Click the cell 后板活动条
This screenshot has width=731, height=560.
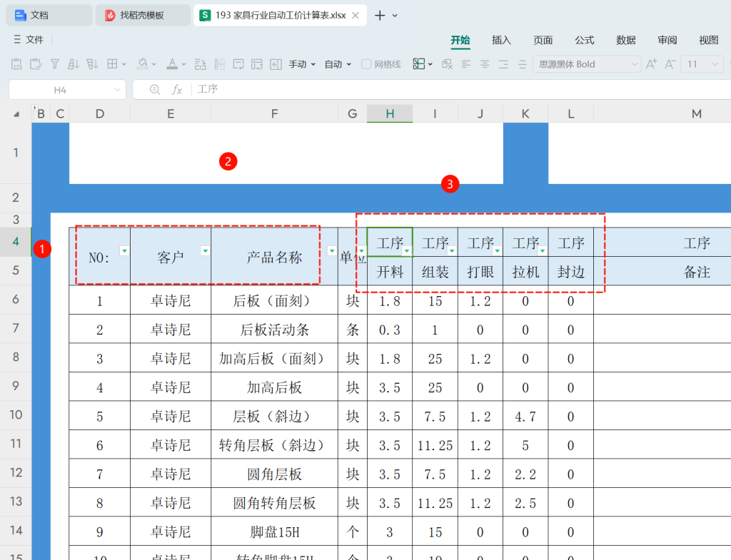[x=274, y=330]
